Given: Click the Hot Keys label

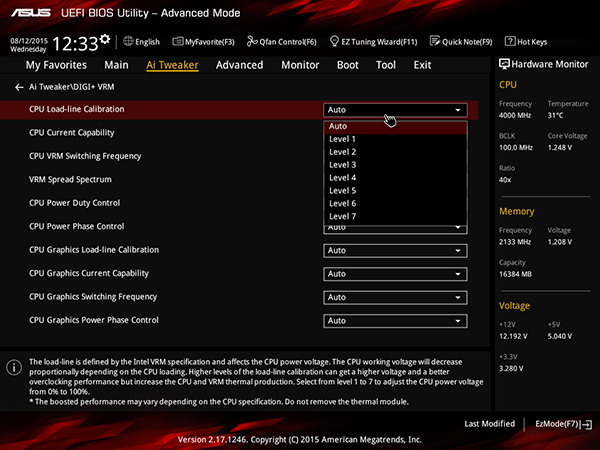Looking at the screenshot, I should point(532,42).
